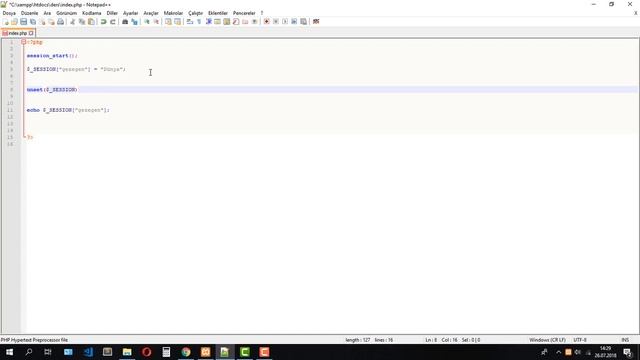
Task: Collapse the <?php fold marker on line 1
Action: tap(24, 42)
